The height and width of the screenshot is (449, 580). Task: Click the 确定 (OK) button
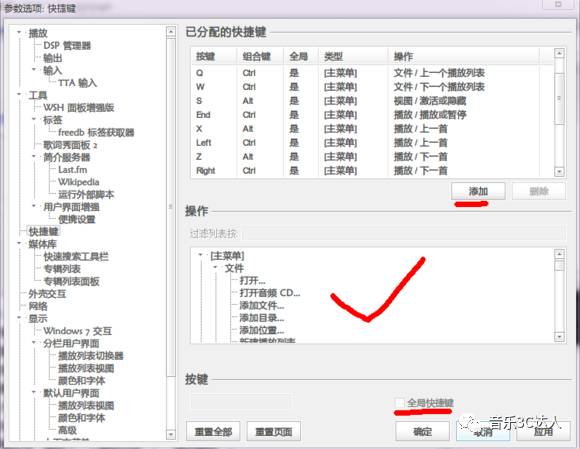pyautogui.click(x=422, y=431)
